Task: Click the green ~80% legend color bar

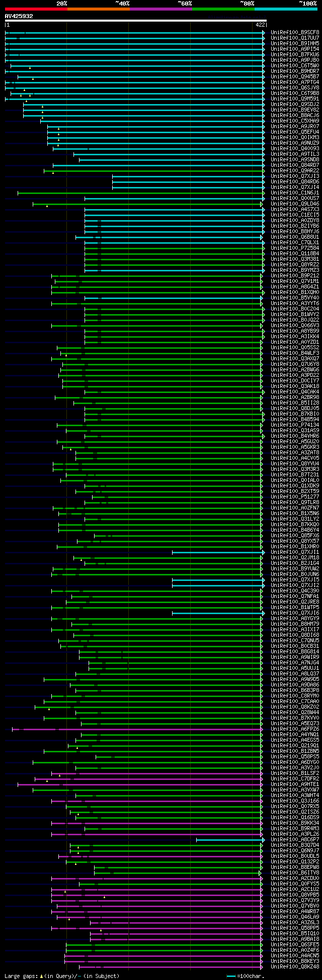Action: (x=223, y=9)
